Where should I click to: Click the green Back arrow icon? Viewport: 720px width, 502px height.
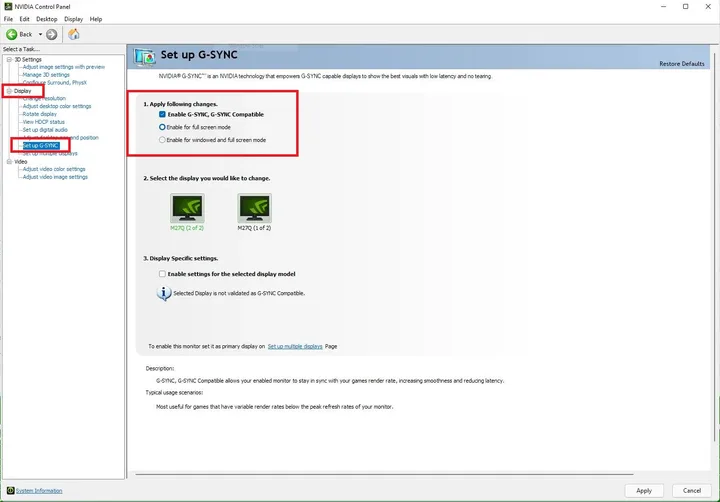[x=12, y=34]
